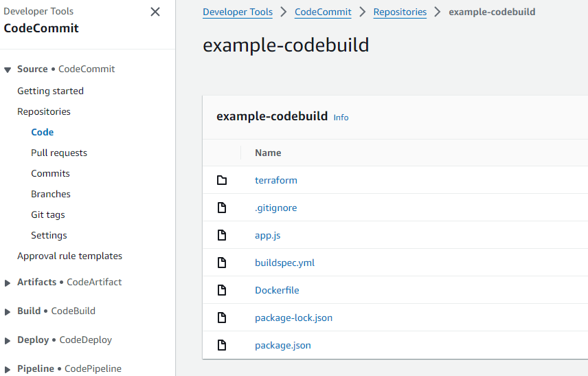Open the app.js file
This screenshot has width=588, height=376.
point(268,235)
